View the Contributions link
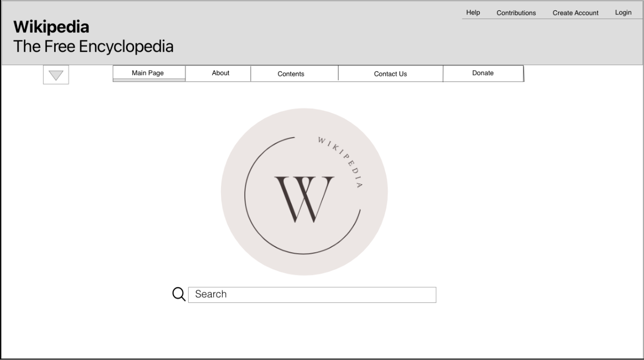 [516, 13]
